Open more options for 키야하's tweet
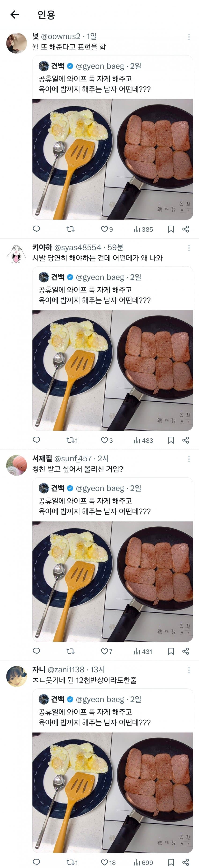The height and width of the screenshot is (868, 199). pyautogui.click(x=189, y=248)
